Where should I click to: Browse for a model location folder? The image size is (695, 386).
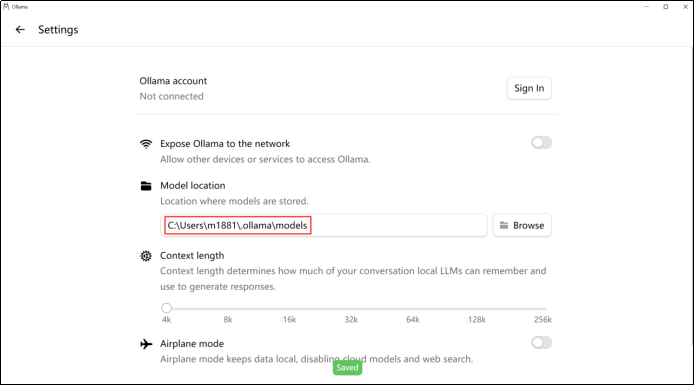pyautogui.click(x=522, y=225)
